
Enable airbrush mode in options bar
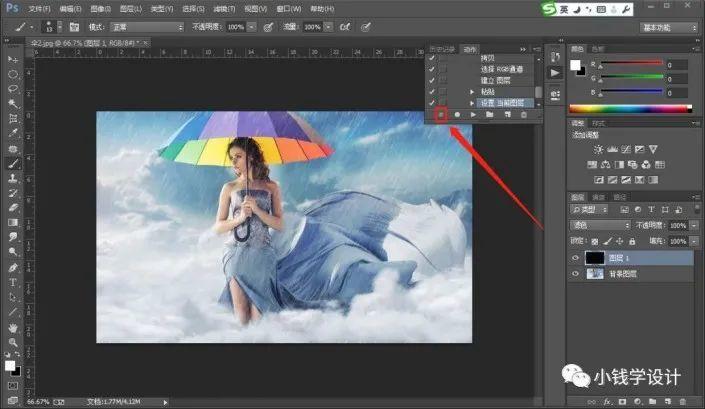point(345,27)
